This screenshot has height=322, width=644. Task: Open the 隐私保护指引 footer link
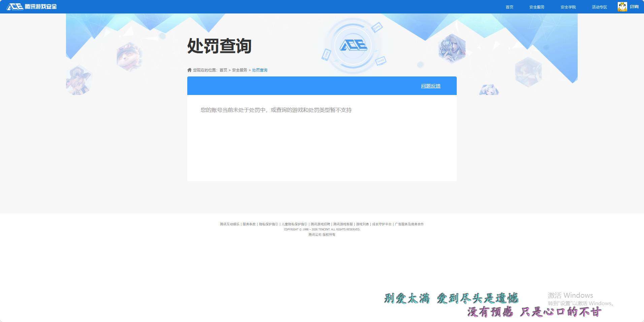pos(268,224)
